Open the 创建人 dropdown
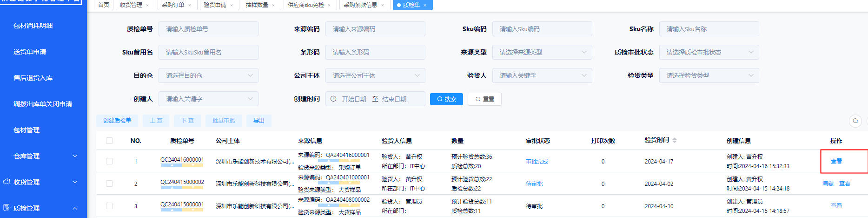The image size is (868, 218). (208, 99)
